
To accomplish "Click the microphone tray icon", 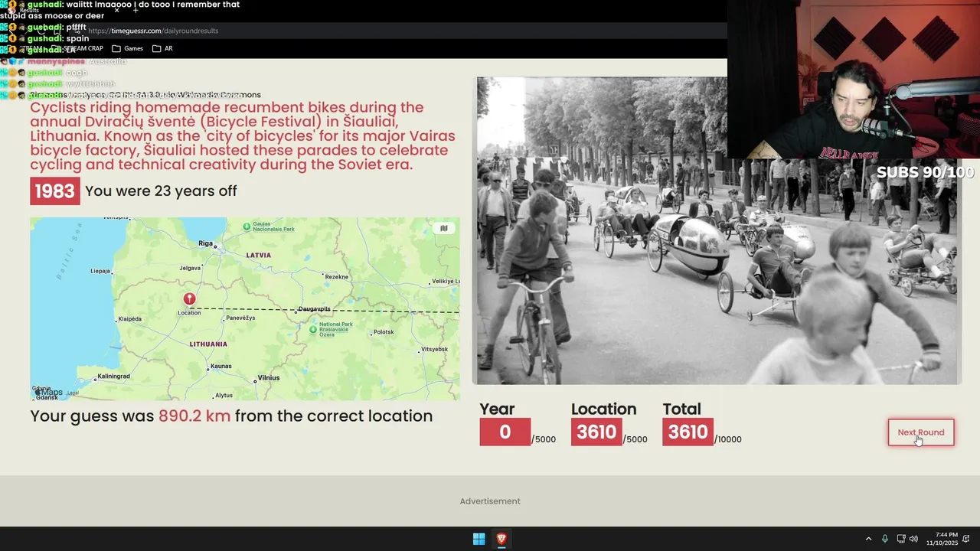I will point(885,539).
